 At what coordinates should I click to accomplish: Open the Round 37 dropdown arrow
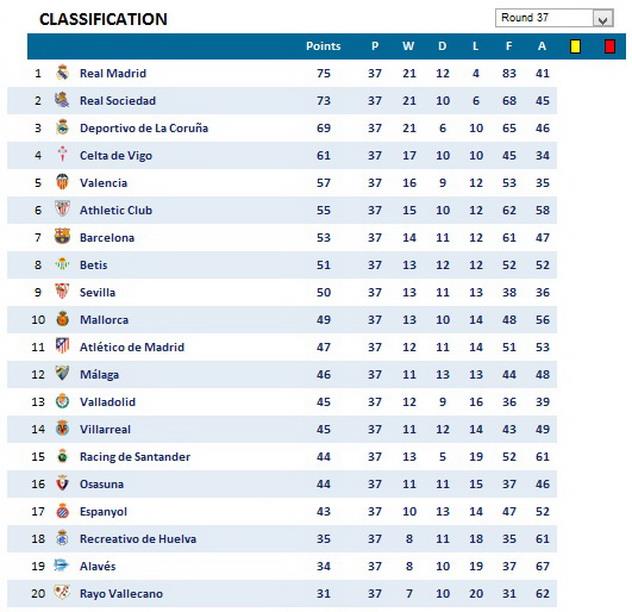(602, 19)
